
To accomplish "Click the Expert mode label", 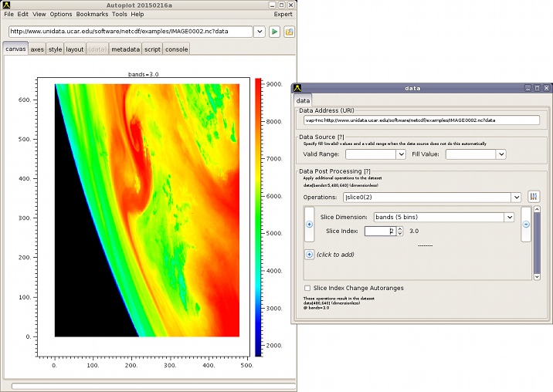I will tap(283, 14).
